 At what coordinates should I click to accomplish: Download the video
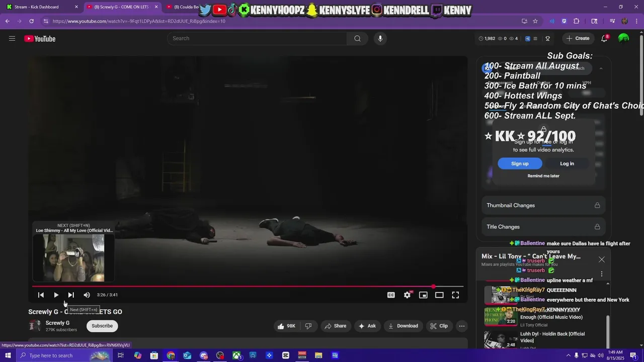[x=404, y=326]
